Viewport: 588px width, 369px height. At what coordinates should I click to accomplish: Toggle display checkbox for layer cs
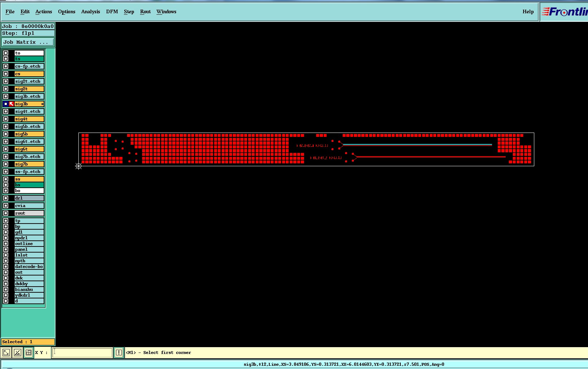tap(6, 74)
